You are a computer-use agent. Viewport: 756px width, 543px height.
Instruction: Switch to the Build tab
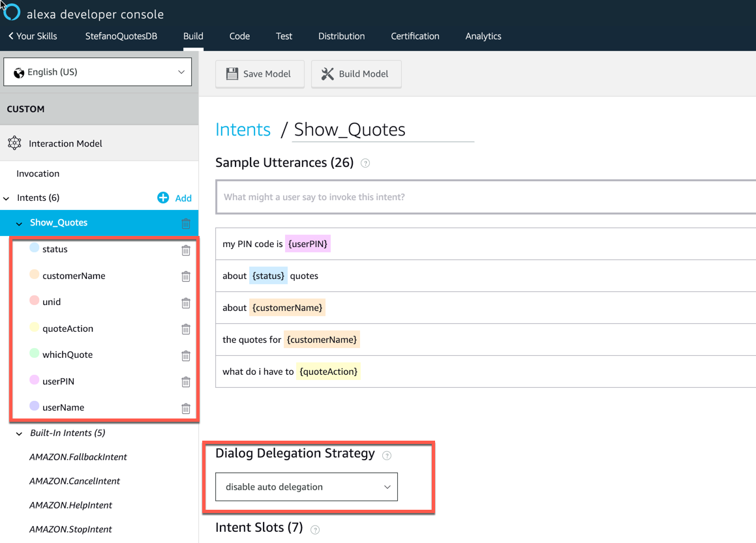coord(193,36)
